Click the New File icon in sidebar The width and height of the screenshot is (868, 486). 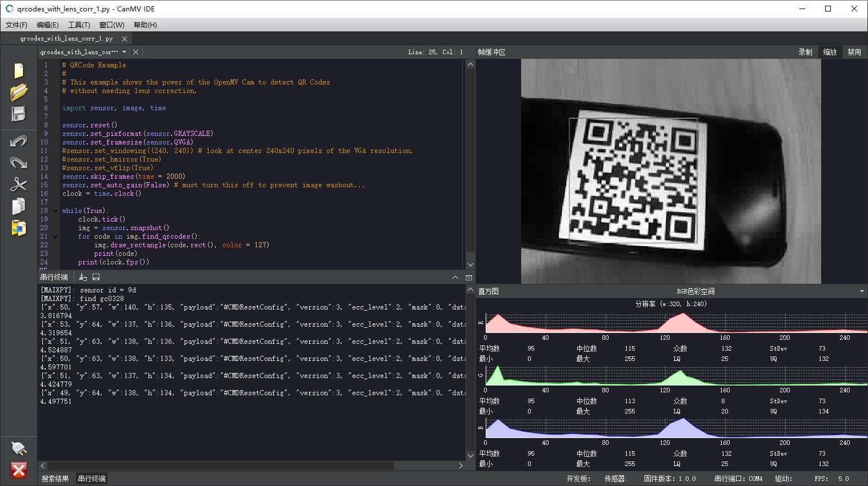(19, 70)
